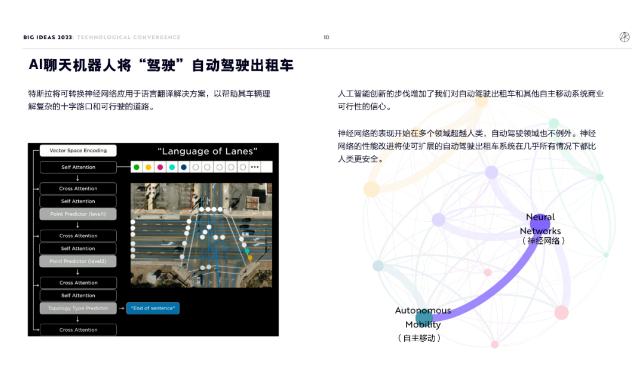Click the Topology Type Predictor gray block

coord(78,308)
